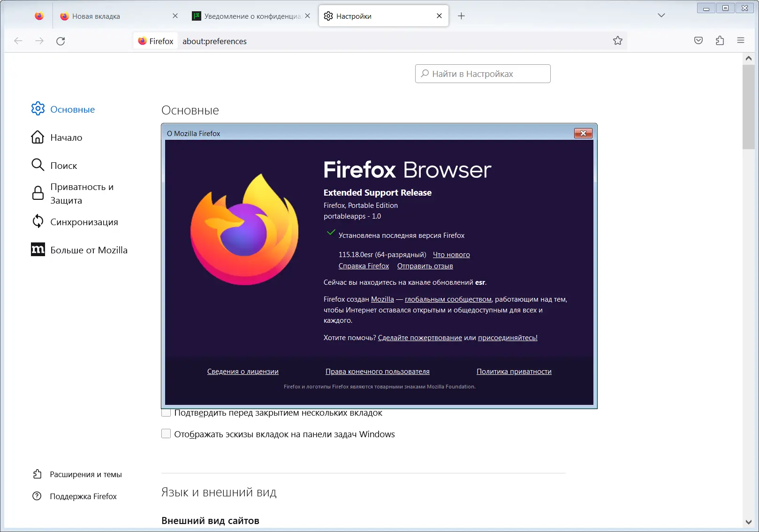Reload the page with the refresh icon

click(61, 41)
